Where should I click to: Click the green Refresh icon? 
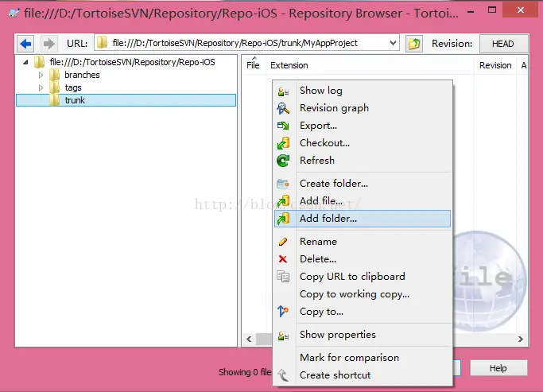(x=283, y=161)
